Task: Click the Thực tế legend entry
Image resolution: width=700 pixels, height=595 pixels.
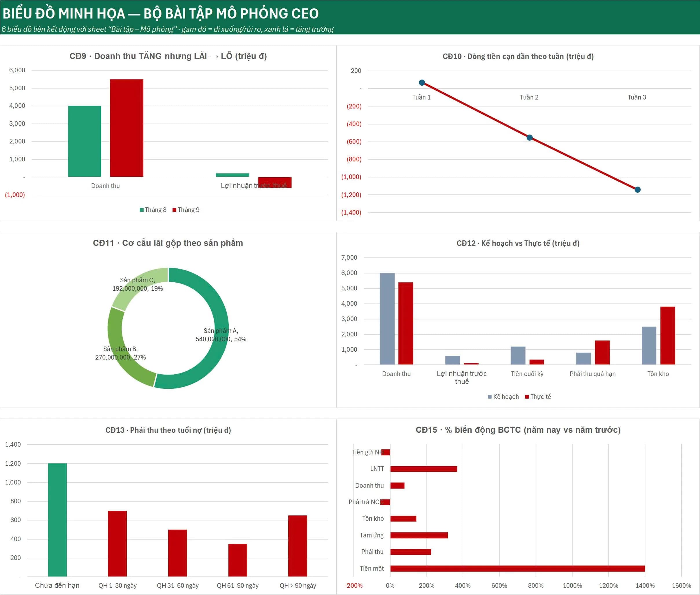Action: click(538, 397)
